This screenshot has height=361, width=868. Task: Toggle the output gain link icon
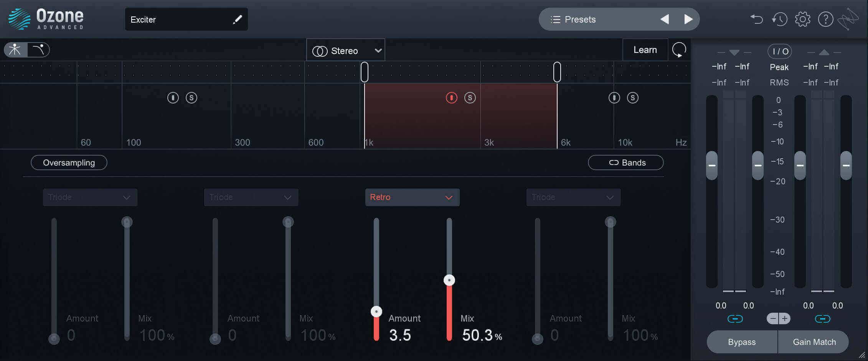823,319
